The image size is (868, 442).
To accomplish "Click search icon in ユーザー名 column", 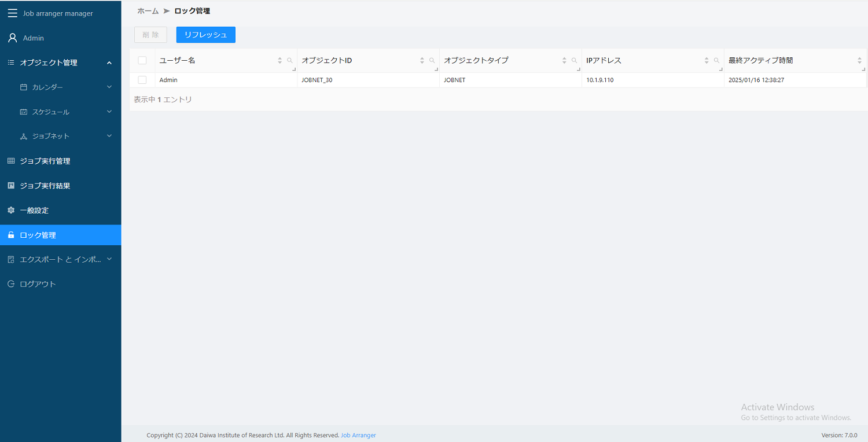I will [x=290, y=60].
